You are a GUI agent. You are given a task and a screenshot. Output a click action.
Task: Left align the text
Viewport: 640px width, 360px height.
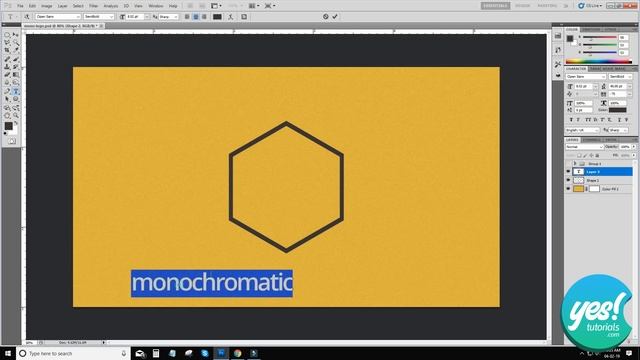click(x=187, y=17)
